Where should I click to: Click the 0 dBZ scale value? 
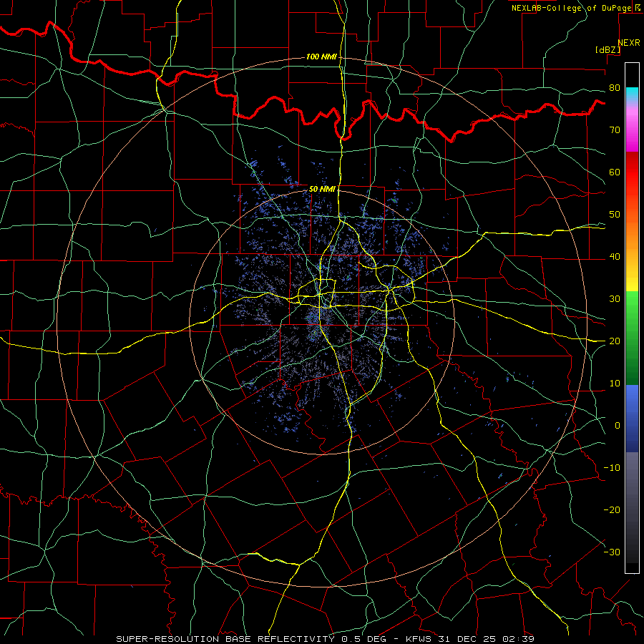click(x=618, y=426)
